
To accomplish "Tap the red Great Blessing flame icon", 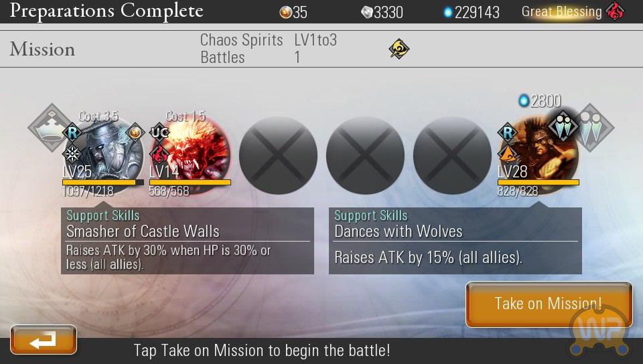I will pos(615,11).
